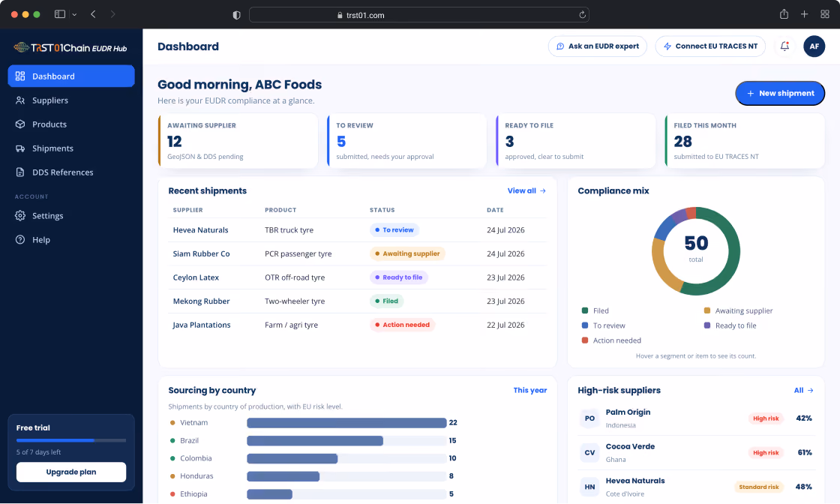Toggle Filed legend item in compliance mix

click(x=595, y=310)
